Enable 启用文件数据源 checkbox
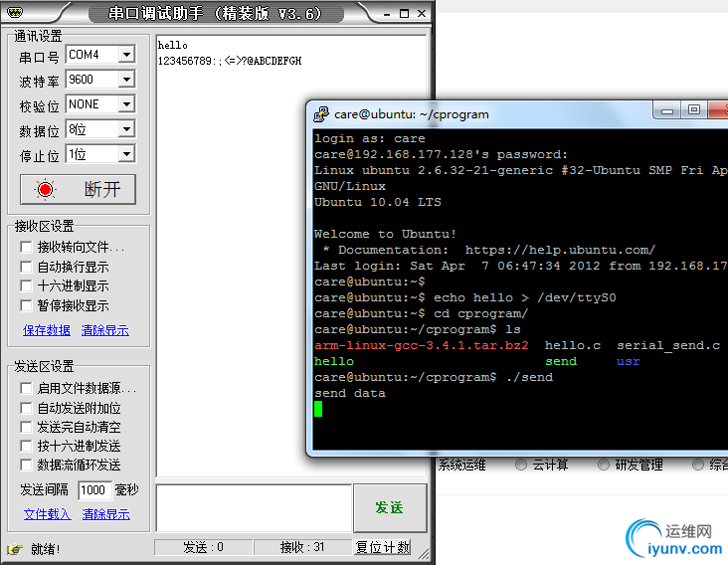The image size is (728, 565). coord(26,388)
